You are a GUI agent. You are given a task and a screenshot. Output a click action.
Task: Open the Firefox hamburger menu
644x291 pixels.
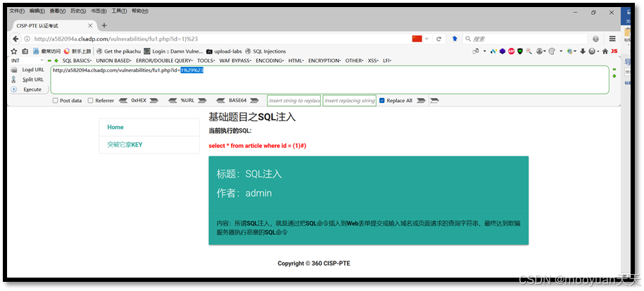(x=612, y=39)
